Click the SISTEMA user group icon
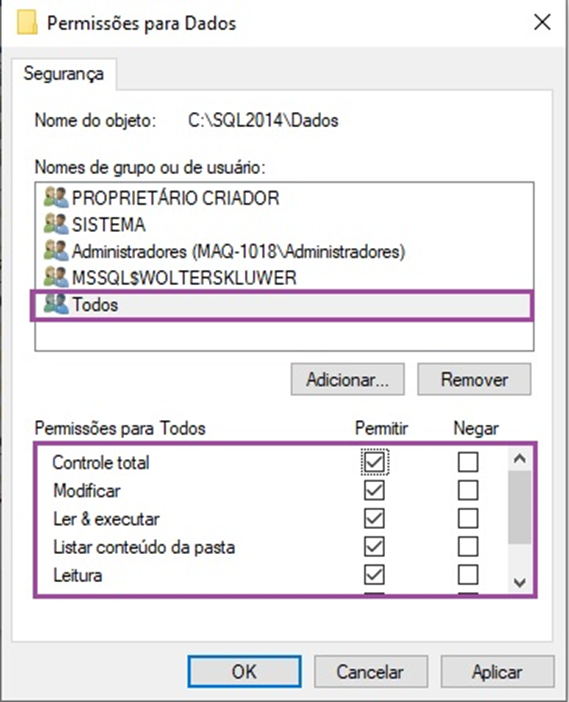The width and height of the screenshot is (569, 702). (x=56, y=224)
